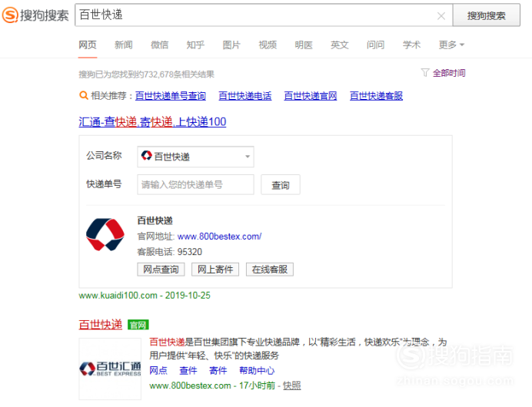This screenshot has width=532, height=407.
Task: Select the 学术 tab
Action: pos(411,45)
